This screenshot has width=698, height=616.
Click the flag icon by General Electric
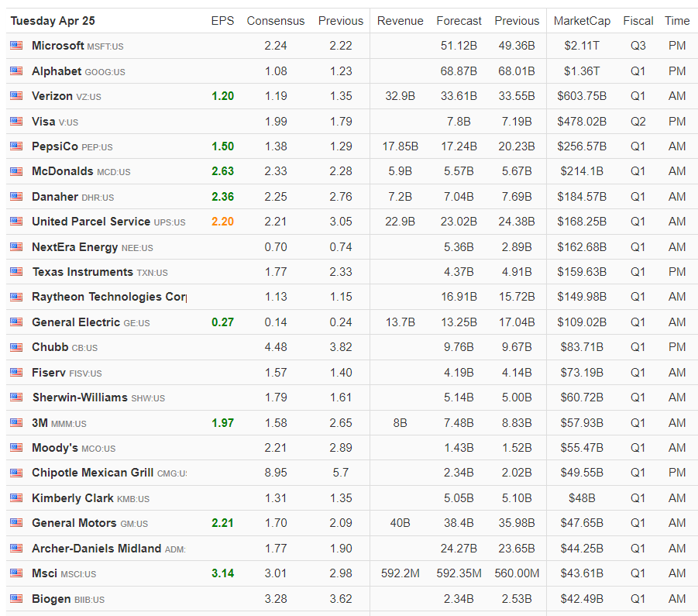coord(16,322)
